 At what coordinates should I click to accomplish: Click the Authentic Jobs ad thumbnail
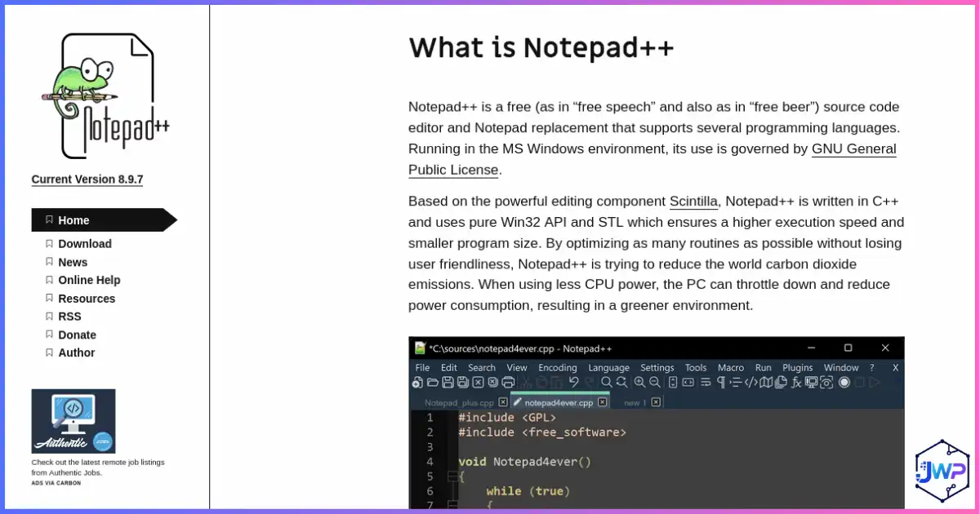click(73, 421)
